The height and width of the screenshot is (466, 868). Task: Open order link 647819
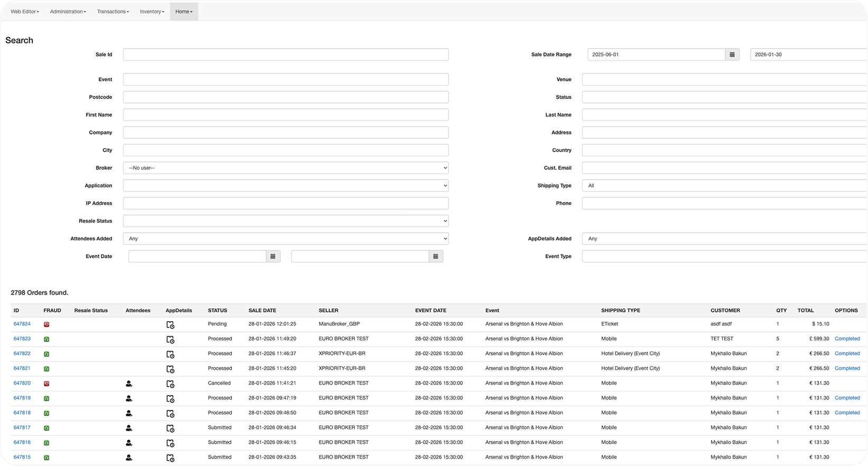[22, 398]
